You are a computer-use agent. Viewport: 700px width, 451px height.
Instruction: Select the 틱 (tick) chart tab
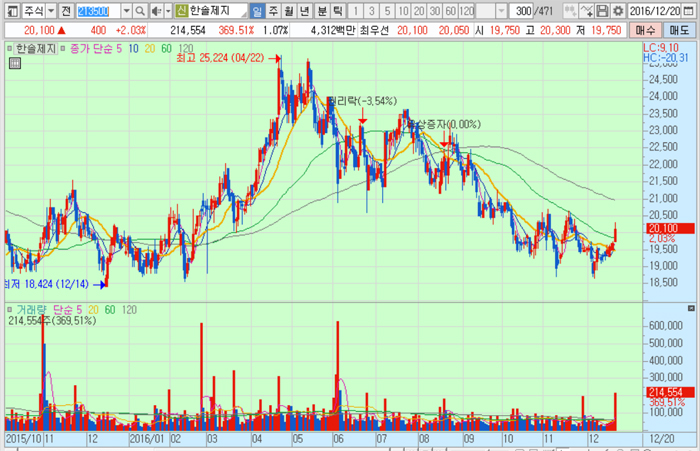click(x=337, y=10)
